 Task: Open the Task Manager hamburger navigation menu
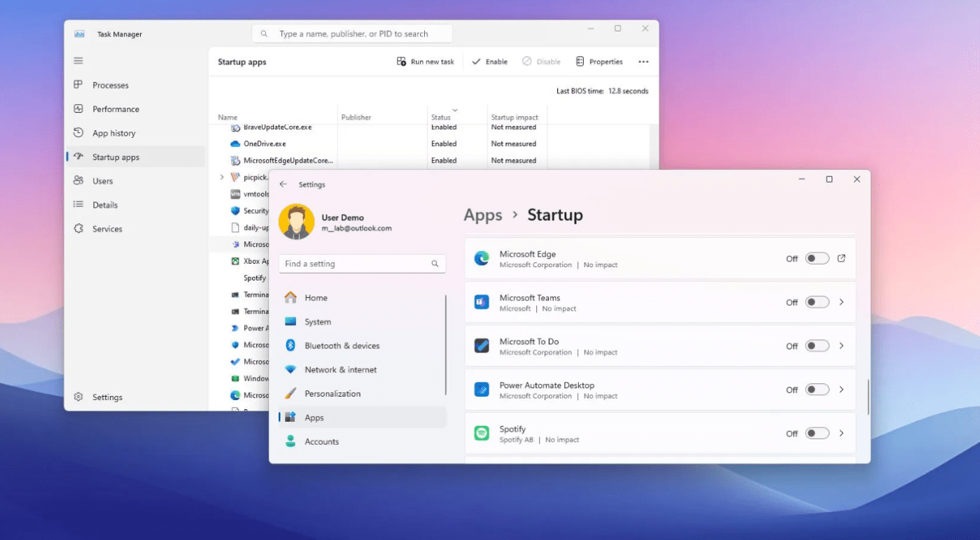[78, 61]
